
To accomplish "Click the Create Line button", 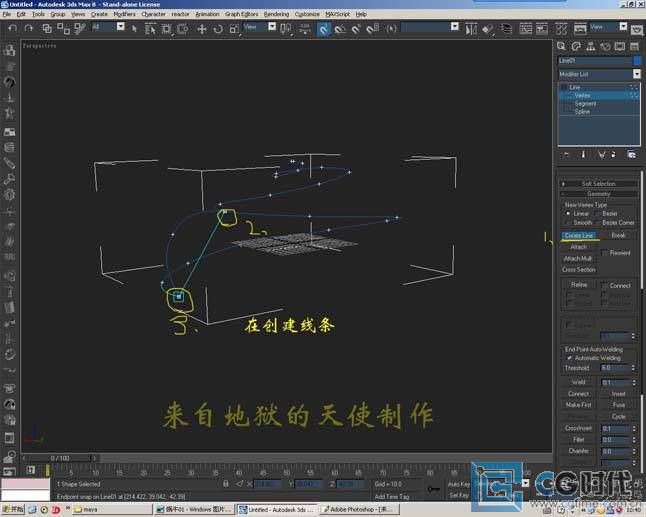I will pyautogui.click(x=579, y=235).
